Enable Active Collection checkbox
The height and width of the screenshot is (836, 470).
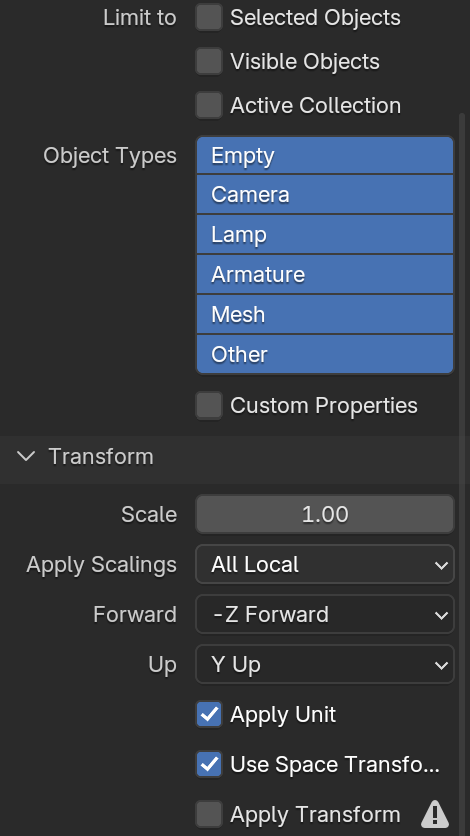point(209,105)
